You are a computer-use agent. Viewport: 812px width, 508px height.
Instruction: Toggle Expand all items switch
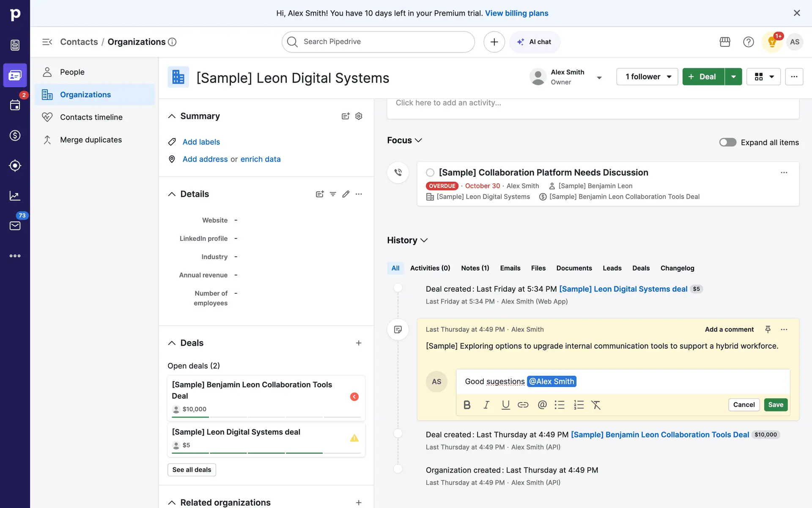(727, 143)
